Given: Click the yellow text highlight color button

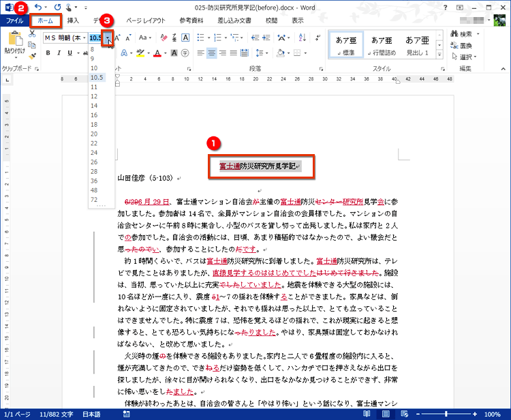Looking at the screenshot, I should coord(140,52).
